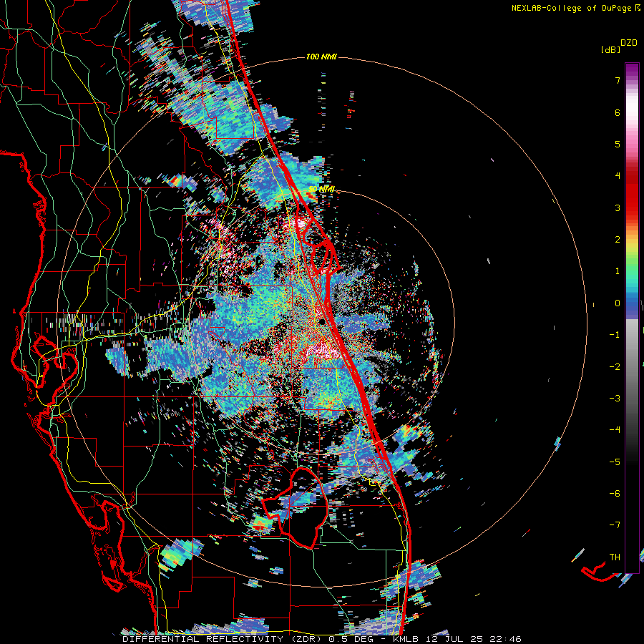The width and height of the screenshot is (644, 644).
Task: Click the NEXLAB-College of DuPage title text
Action: tap(575, 8)
